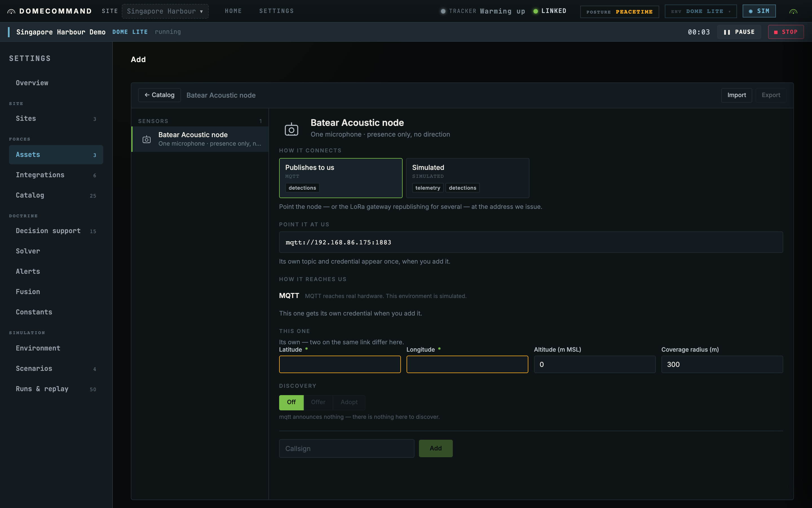Image resolution: width=812 pixels, height=508 pixels.
Task: Open Catalog in the sidebar
Action: pos(56,195)
